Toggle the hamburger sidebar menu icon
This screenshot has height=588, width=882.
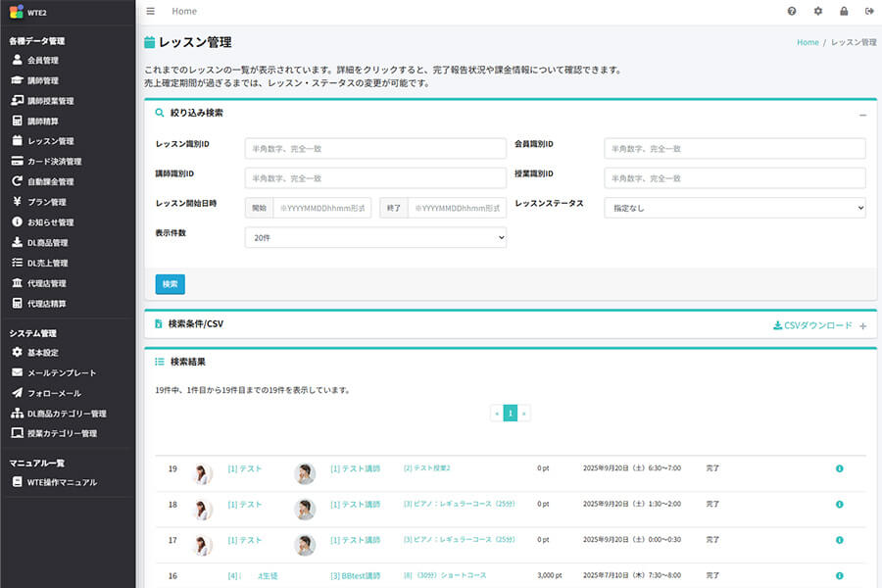pos(150,12)
